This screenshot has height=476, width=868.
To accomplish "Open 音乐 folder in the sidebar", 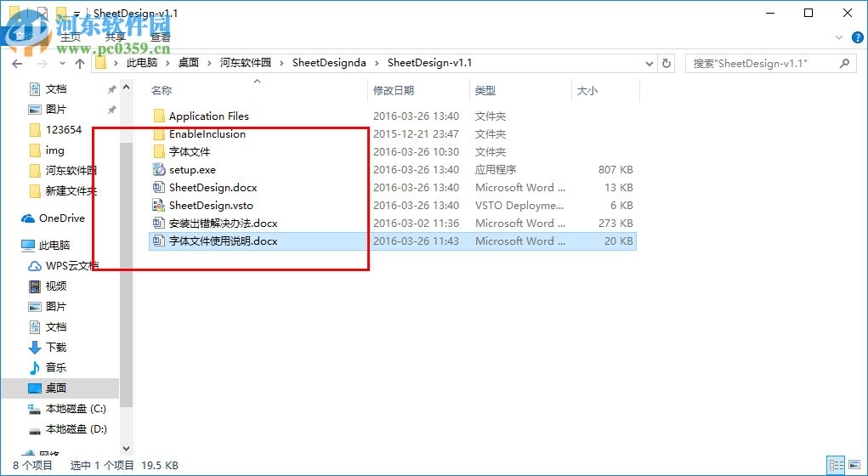I will pos(48,367).
